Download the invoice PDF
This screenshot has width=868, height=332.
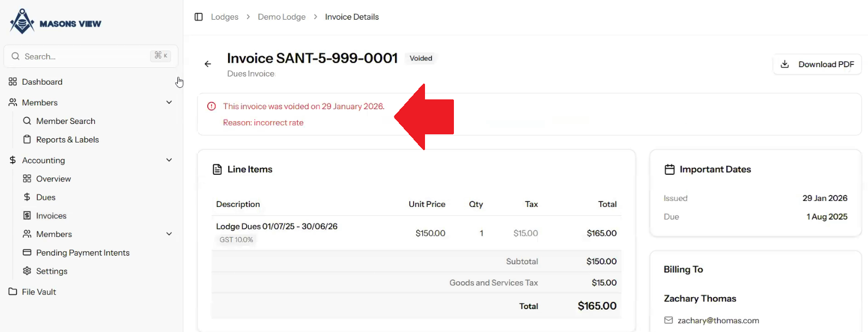point(817,64)
